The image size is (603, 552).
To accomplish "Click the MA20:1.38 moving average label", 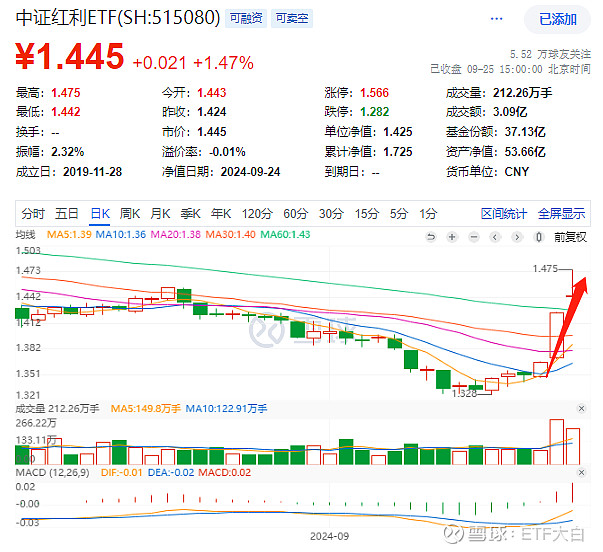I will (x=175, y=234).
